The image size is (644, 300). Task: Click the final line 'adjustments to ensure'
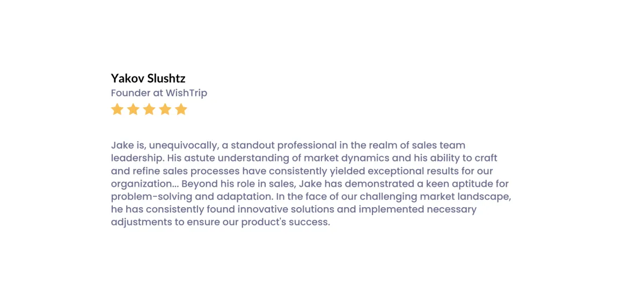point(221,222)
